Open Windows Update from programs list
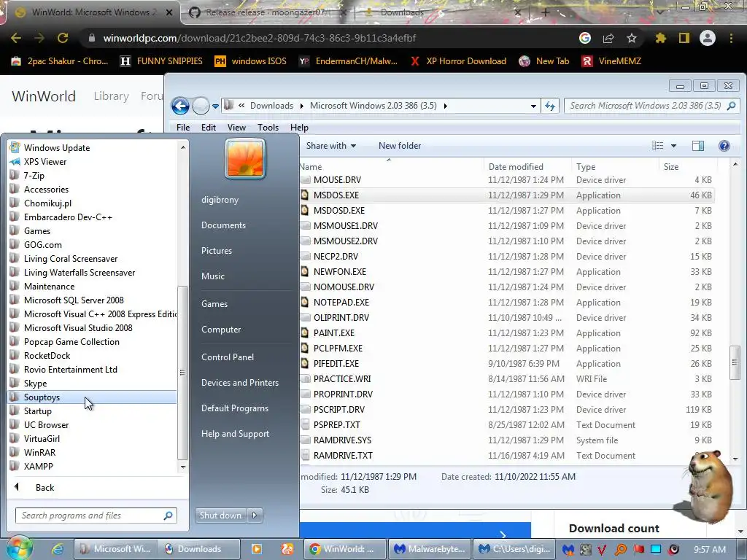747x560 pixels. tap(57, 147)
